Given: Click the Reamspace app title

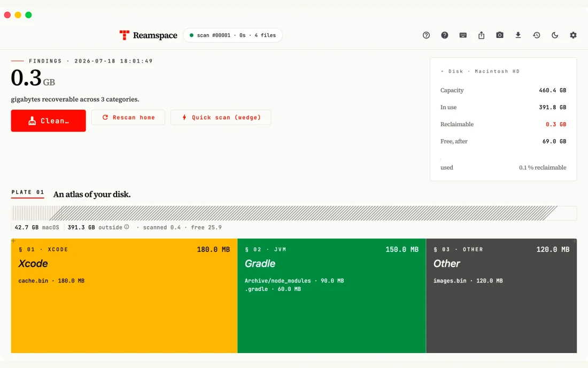Looking at the screenshot, I should pyautogui.click(x=155, y=35).
